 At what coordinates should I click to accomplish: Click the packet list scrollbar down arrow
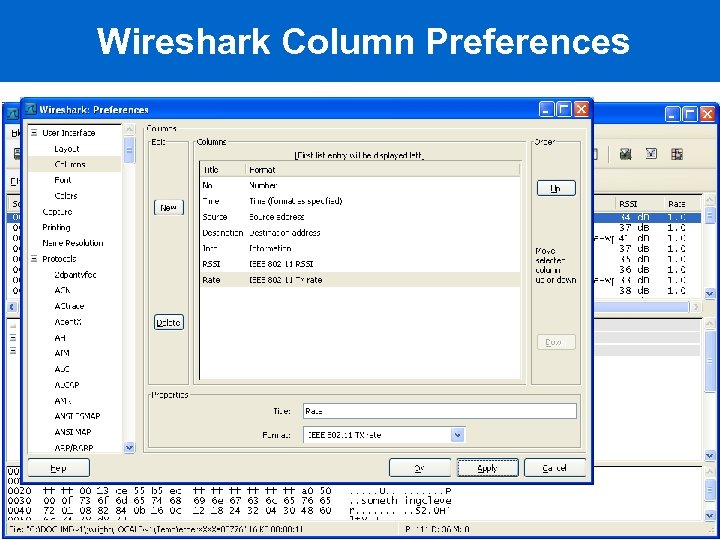coord(710,292)
